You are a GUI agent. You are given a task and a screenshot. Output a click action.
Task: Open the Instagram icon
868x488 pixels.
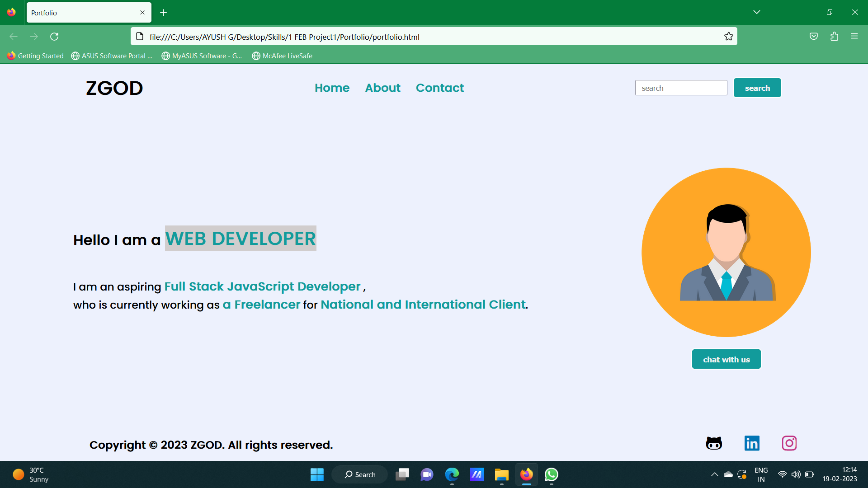(789, 443)
